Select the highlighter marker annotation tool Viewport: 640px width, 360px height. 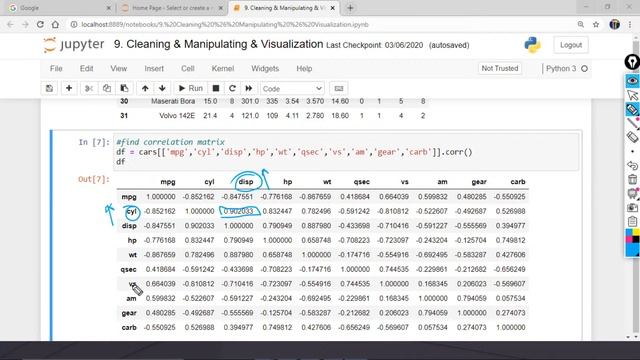coord(632,109)
